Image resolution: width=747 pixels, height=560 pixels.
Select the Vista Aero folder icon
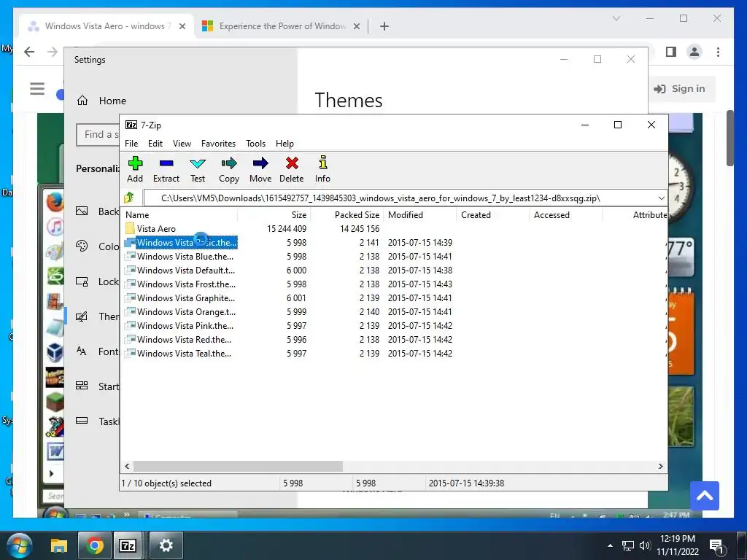(x=130, y=228)
